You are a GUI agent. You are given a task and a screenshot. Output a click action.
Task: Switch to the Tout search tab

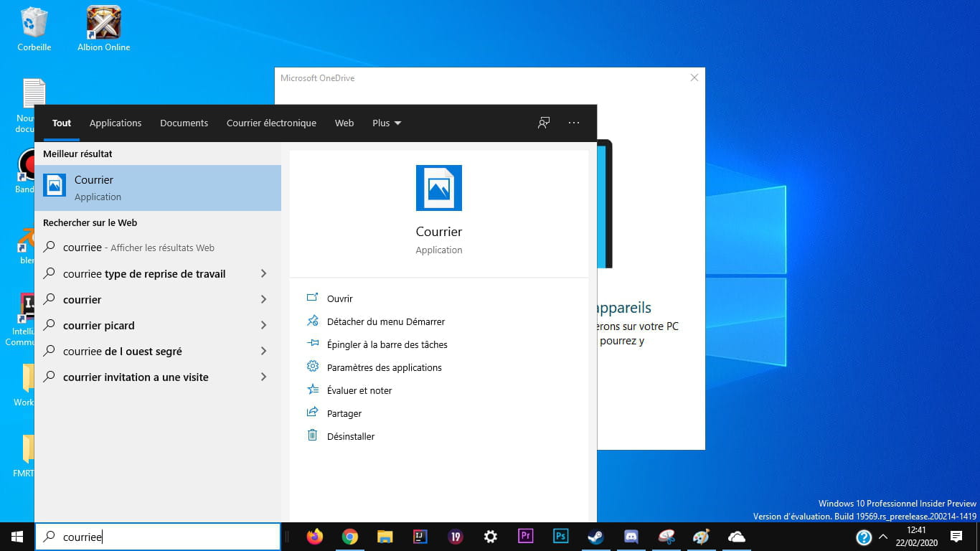62,123
